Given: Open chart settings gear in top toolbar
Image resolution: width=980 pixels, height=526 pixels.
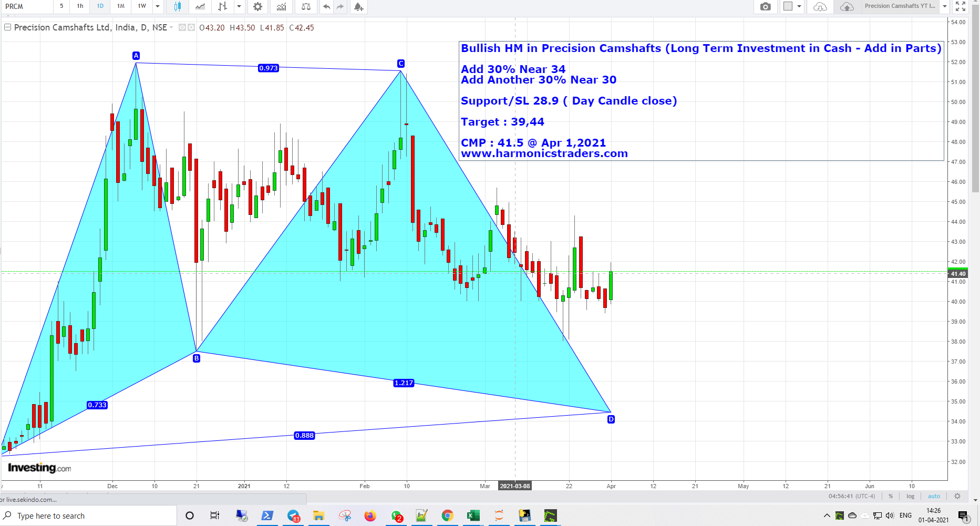Looking at the screenshot, I should [257, 7].
